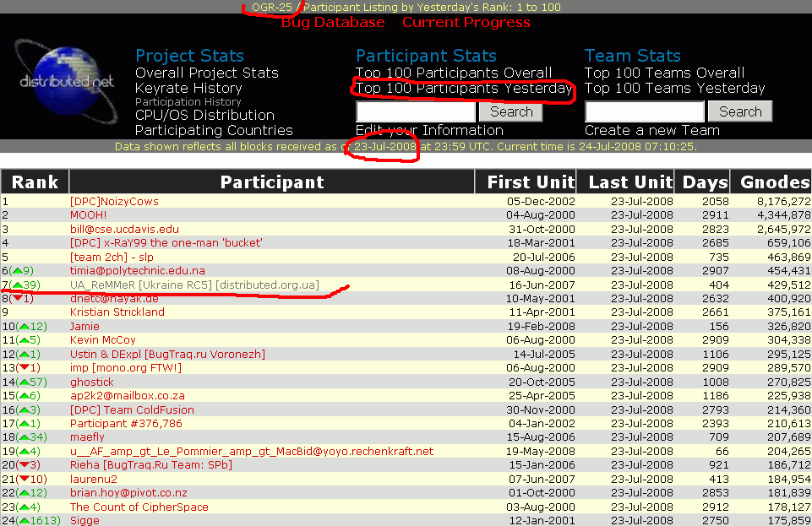
Task: Open participant Kevin McCoy
Action: [102, 339]
